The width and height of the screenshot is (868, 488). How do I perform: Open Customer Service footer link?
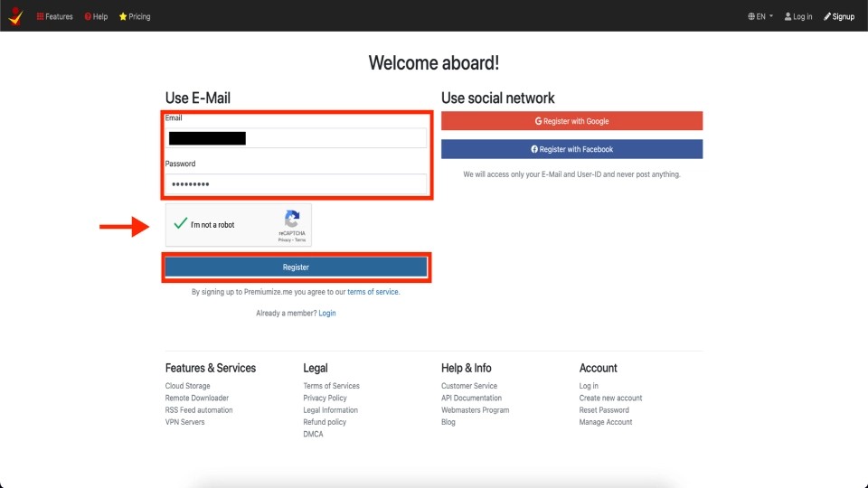[469, 386]
